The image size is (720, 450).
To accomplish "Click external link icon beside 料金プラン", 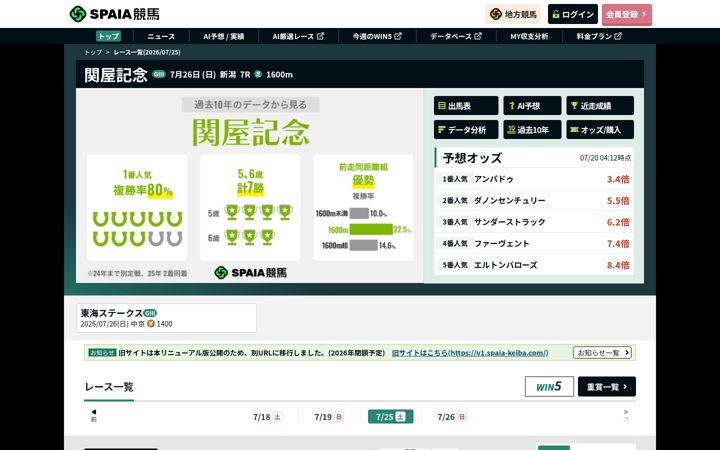I will point(618,36).
